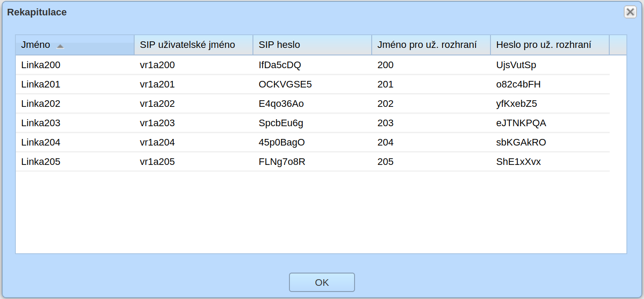Select interface name 205
The width and height of the screenshot is (644, 299).
[386, 162]
